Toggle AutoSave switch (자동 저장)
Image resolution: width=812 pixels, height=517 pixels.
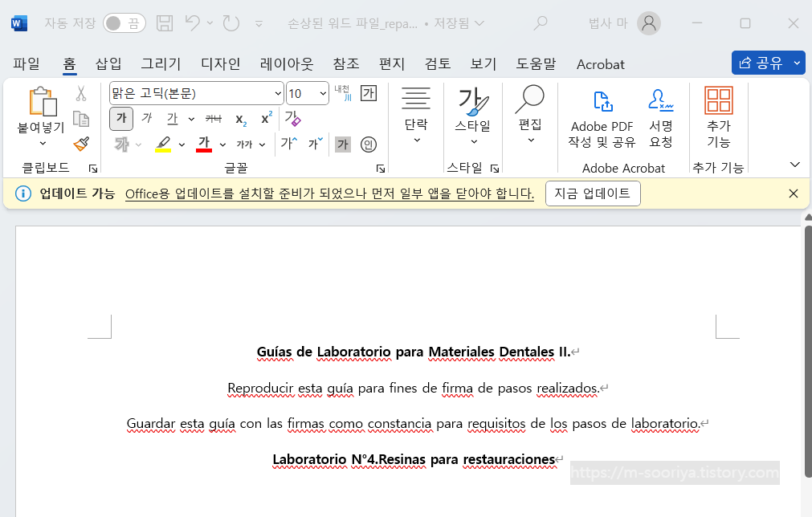point(124,23)
